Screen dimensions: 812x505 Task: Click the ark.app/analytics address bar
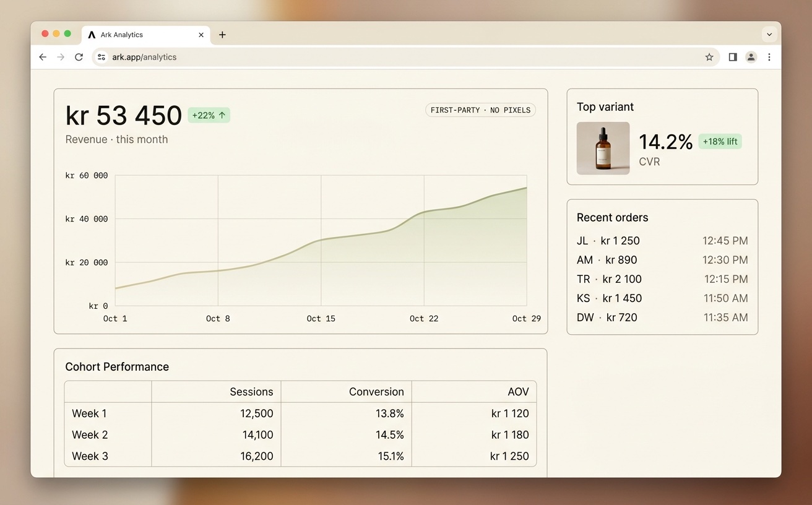(406, 57)
